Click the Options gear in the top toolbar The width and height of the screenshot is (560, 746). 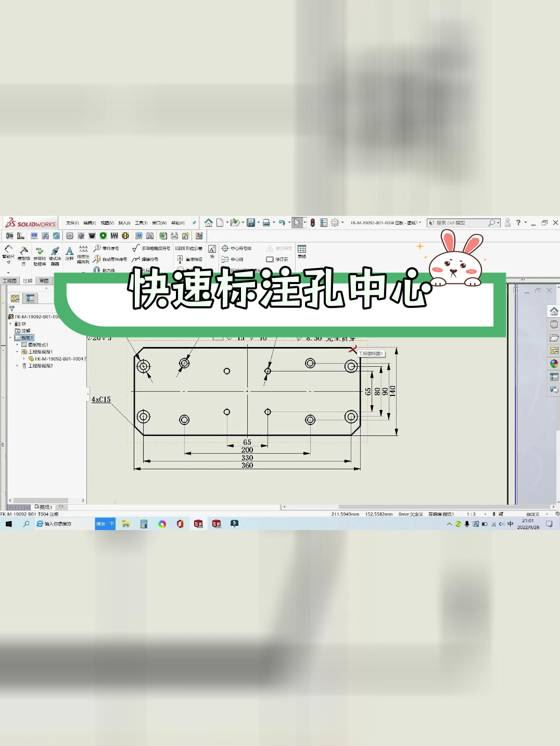coord(336,222)
